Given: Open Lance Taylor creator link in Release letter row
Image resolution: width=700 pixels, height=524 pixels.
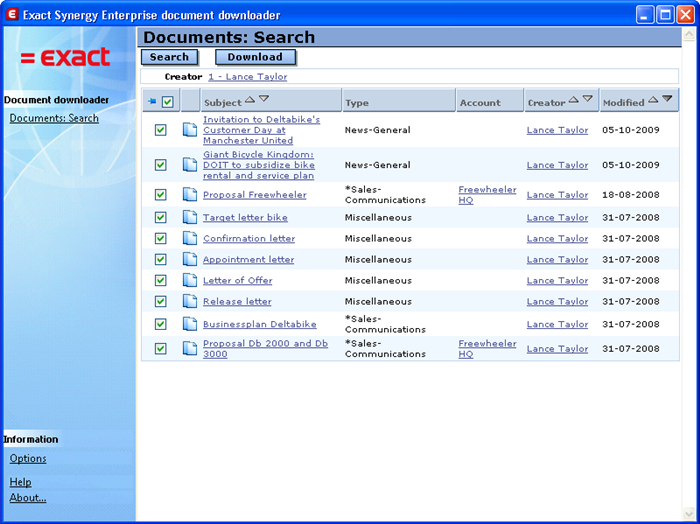Looking at the screenshot, I should coord(557,301).
